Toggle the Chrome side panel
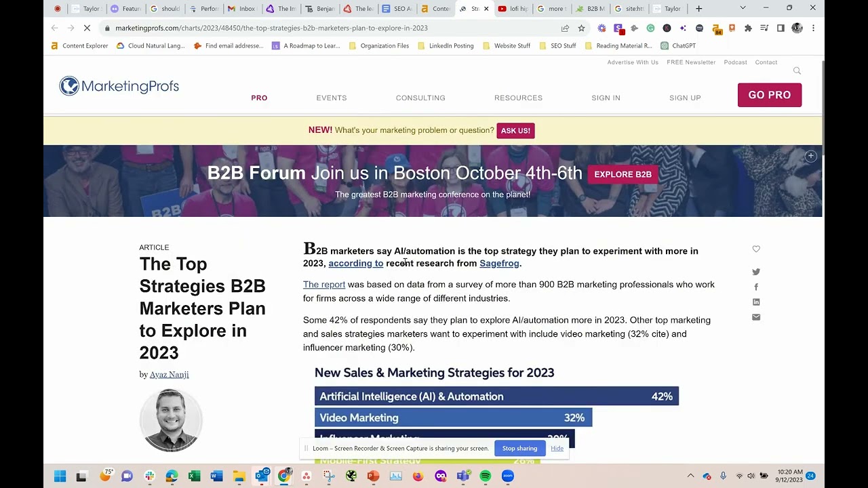 tap(781, 28)
